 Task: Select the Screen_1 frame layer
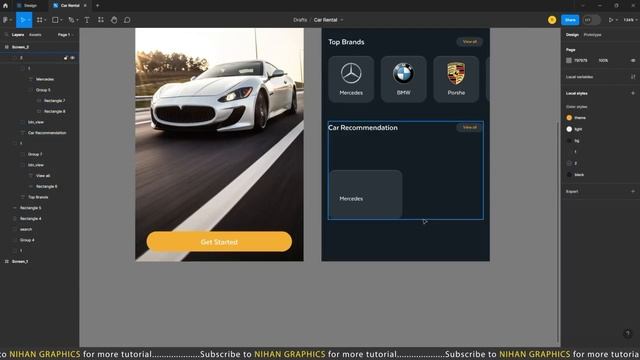pos(20,261)
